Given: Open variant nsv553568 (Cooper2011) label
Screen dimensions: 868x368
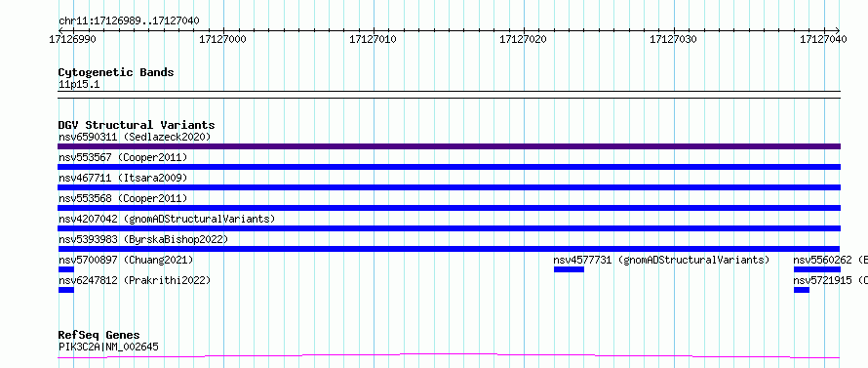Looking at the screenshot, I should (x=123, y=198).
